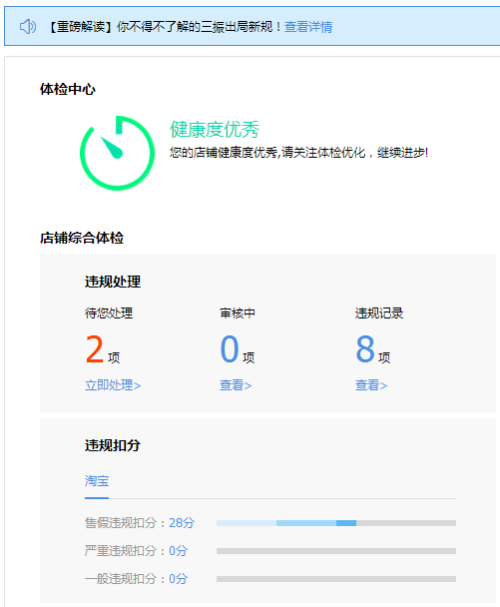This screenshot has width=500, height=607.
Task: Click the 违规处理 section title
Action: pyautogui.click(x=113, y=281)
